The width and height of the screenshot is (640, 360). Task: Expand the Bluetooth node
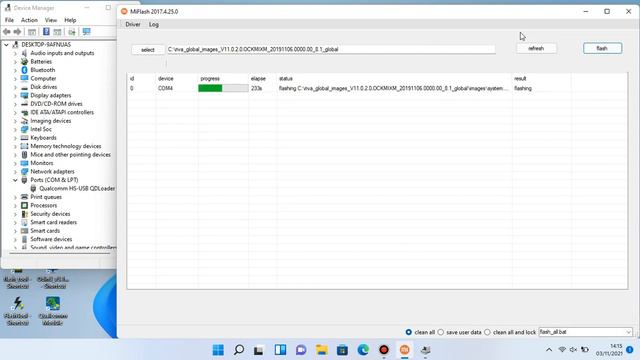[15, 70]
